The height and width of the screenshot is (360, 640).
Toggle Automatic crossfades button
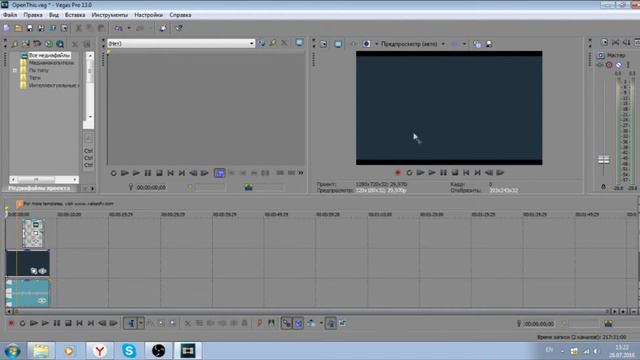tap(298, 323)
